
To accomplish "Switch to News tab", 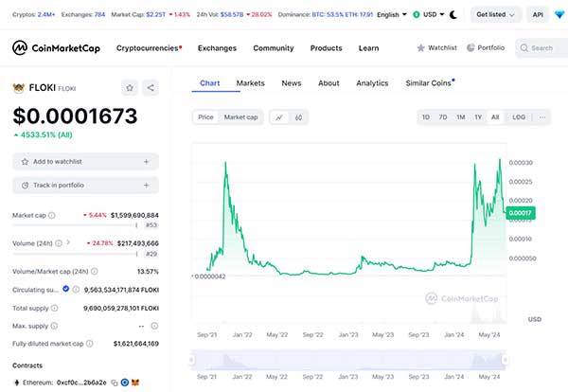I will click(x=292, y=83).
